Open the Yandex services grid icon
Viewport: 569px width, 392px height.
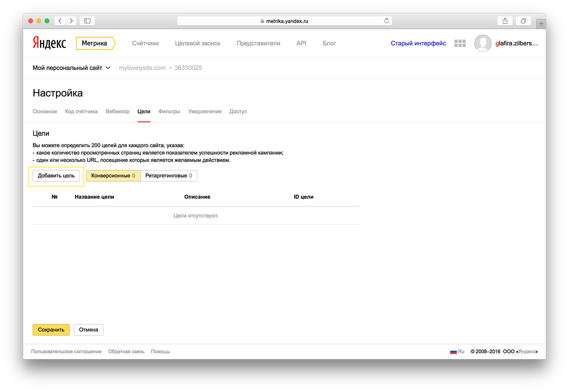click(460, 44)
